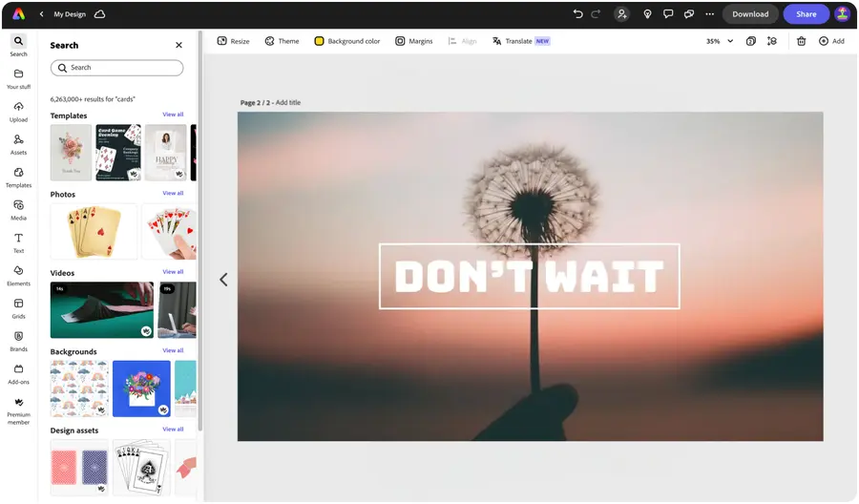The height and width of the screenshot is (504, 859).
Task: View all Templates results
Action: coord(173,115)
